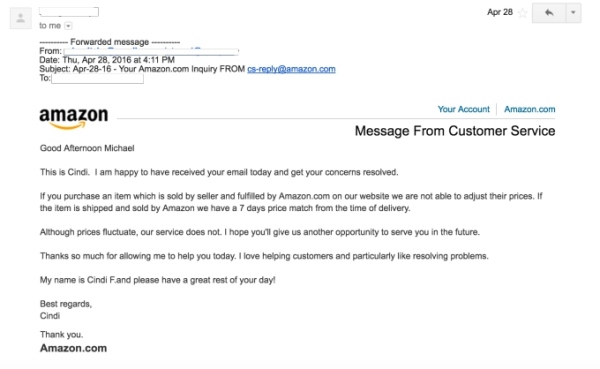Open the Your Account link
This screenshot has height=369, width=600.
click(x=463, y=109)
